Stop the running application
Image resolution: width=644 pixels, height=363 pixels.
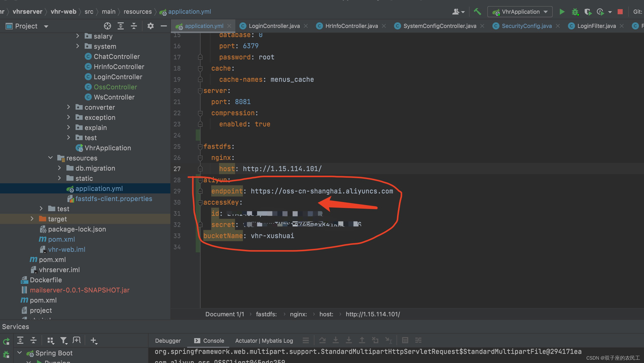[620, 12]
